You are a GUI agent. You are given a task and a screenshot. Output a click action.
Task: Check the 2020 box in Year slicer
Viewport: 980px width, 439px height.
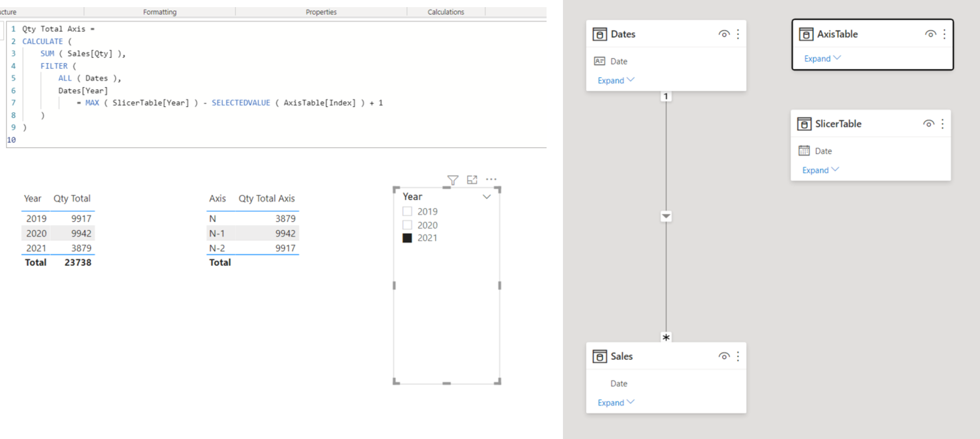coord(407,225)
